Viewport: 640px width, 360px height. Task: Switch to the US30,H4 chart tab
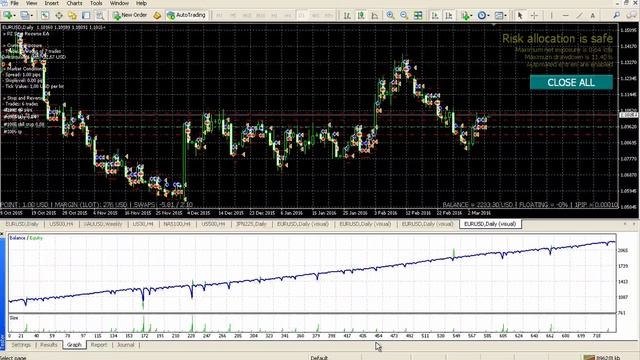point(143,224)
